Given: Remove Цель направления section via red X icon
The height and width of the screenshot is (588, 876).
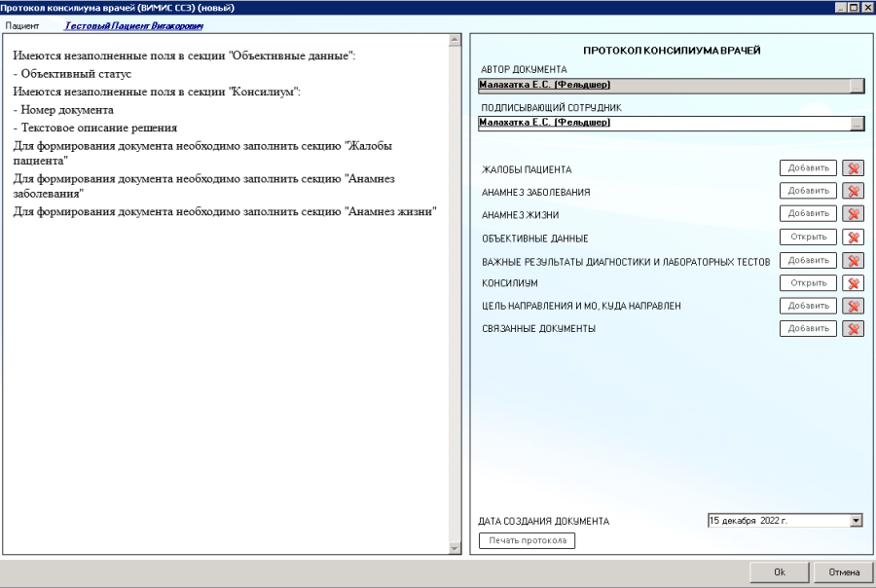Looking at the screenshot, I should (x=853, y=307).
